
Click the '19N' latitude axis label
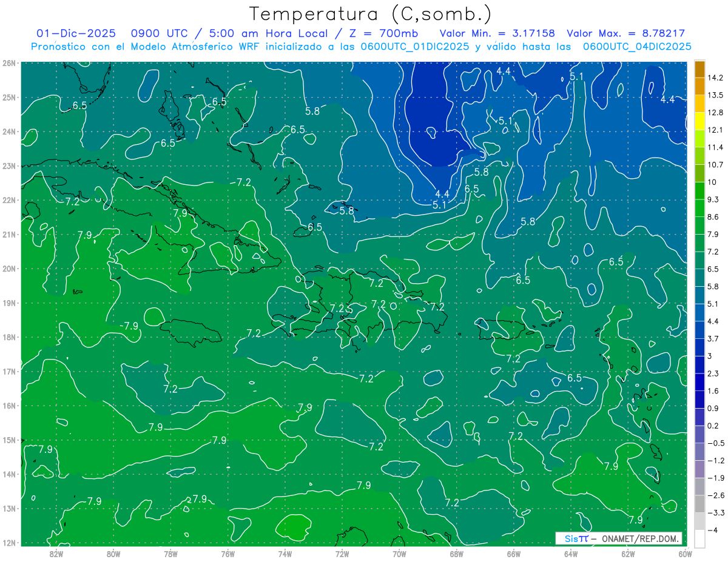8,303
